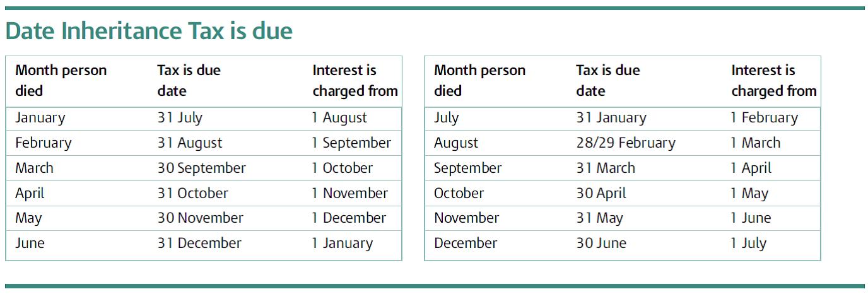Click left table 'Month person died' header
This screenshot has width=868, height=294.
[61, 81]
